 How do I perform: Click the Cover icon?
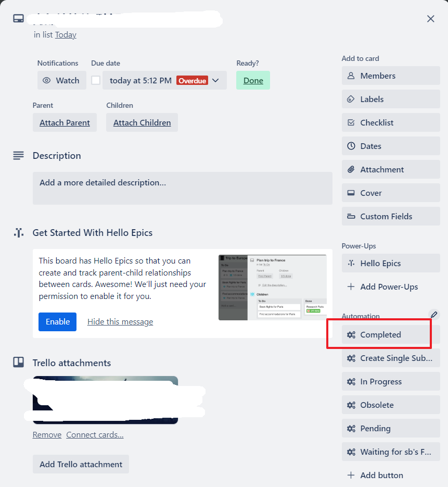(351, 193)
